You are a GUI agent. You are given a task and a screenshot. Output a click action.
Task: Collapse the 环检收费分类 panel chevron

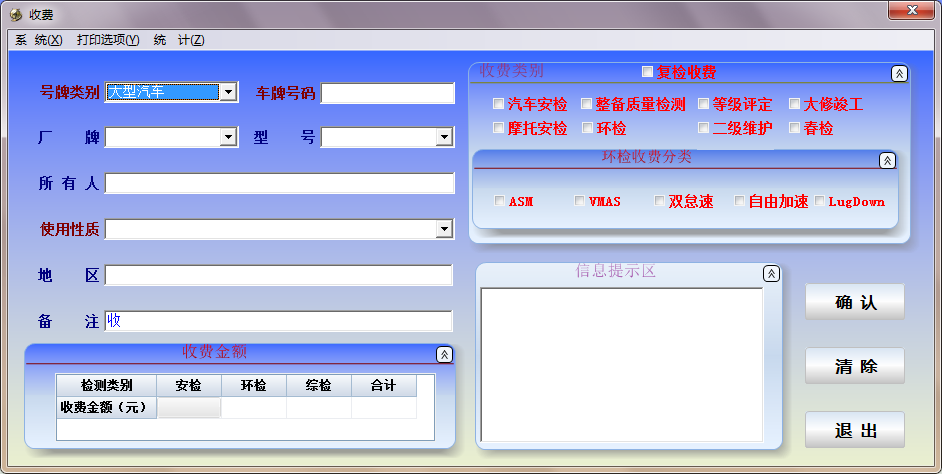point(887,160)
